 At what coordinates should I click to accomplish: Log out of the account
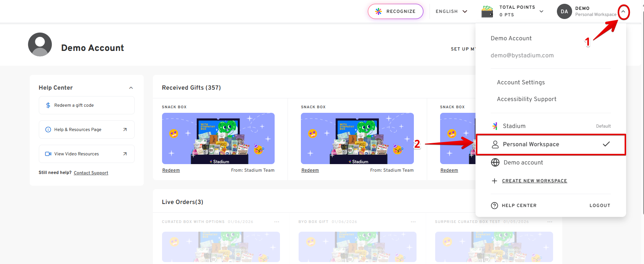click(x=599, y=206)
